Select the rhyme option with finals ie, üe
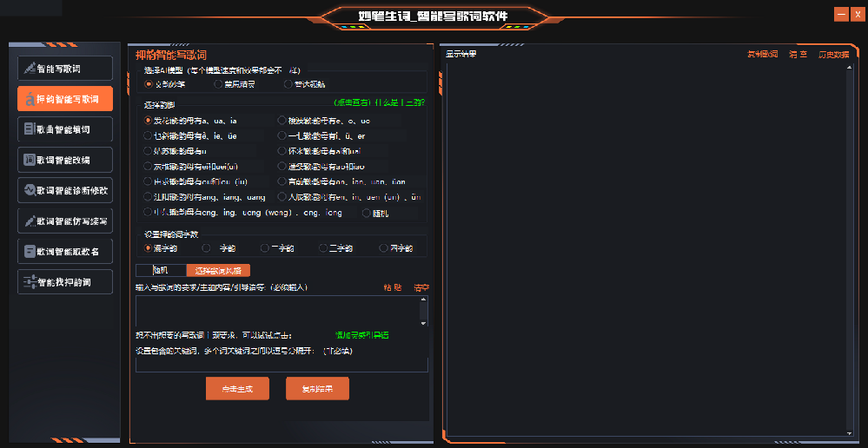Viewport: 868px width, 448px height. (x=147, y=135)
